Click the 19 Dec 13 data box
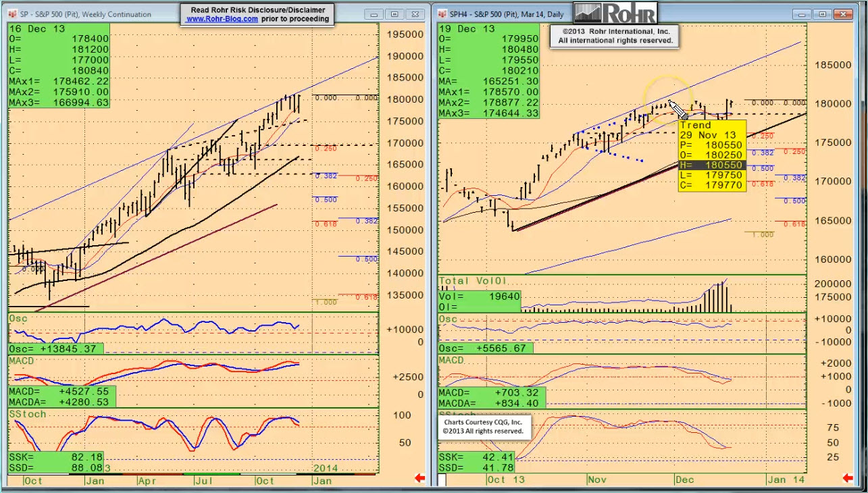 489,70
